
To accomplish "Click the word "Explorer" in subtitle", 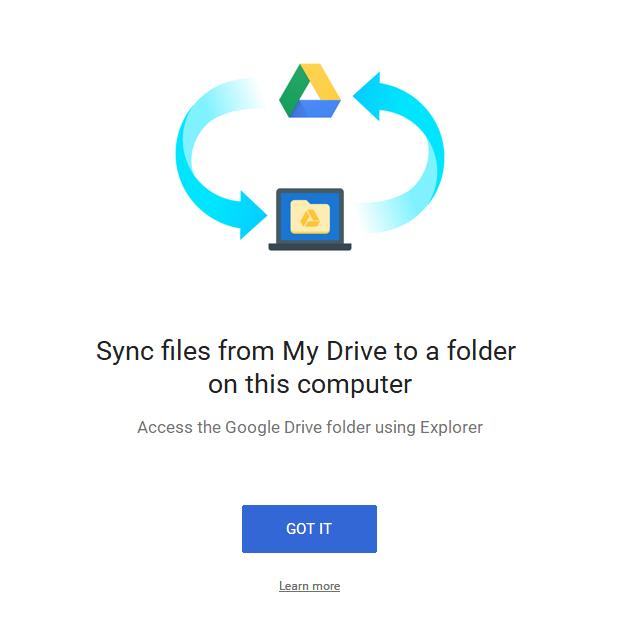I will (x=451, y=427).
